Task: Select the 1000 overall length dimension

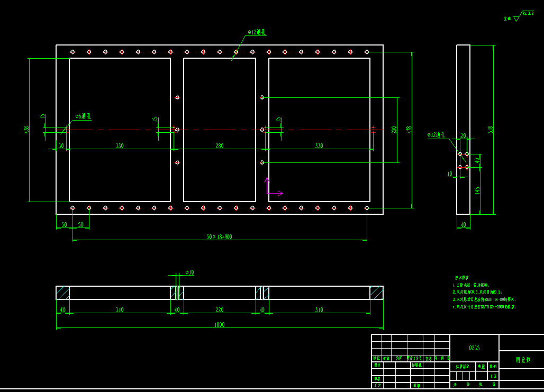Action: pos(219,324)
